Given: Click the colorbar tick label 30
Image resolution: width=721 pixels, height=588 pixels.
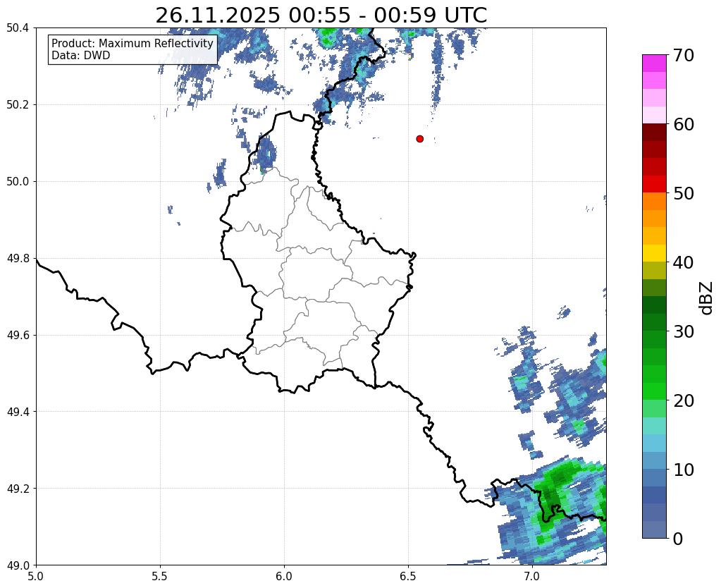Looking at the screenshot, I should click(x=683, y=331).
